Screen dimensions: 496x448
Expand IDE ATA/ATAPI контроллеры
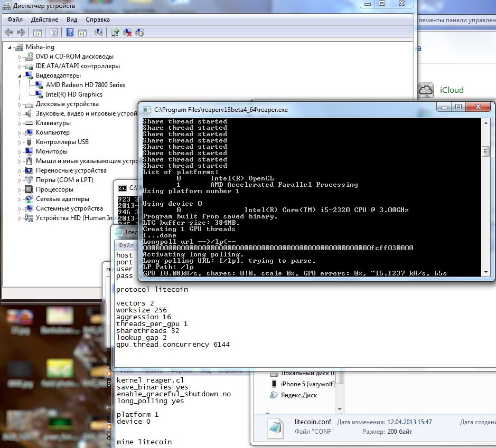pos(20,66)
